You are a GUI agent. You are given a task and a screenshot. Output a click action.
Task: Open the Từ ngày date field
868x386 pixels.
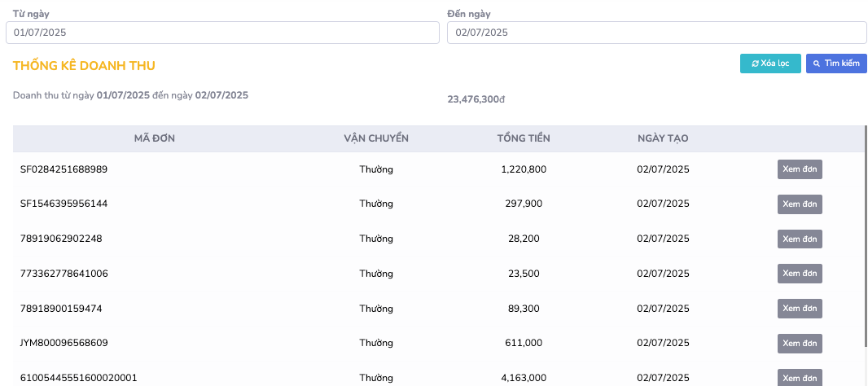point(222,33)
